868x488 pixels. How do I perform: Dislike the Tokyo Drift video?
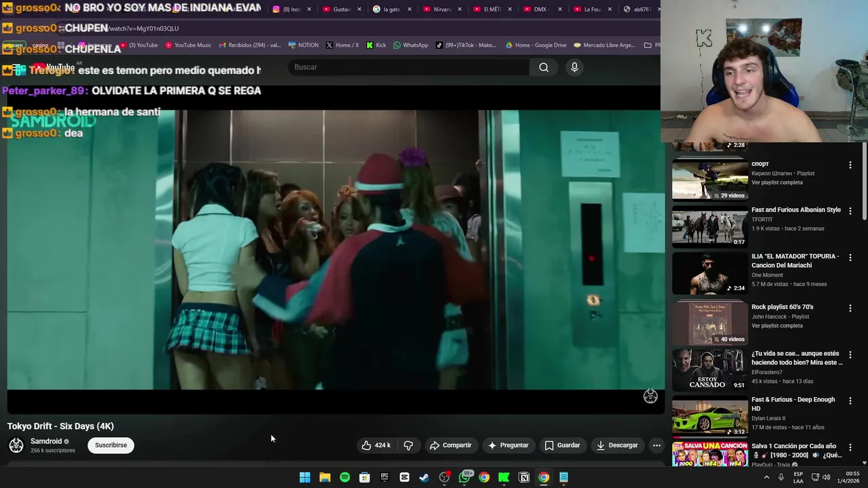408,445
